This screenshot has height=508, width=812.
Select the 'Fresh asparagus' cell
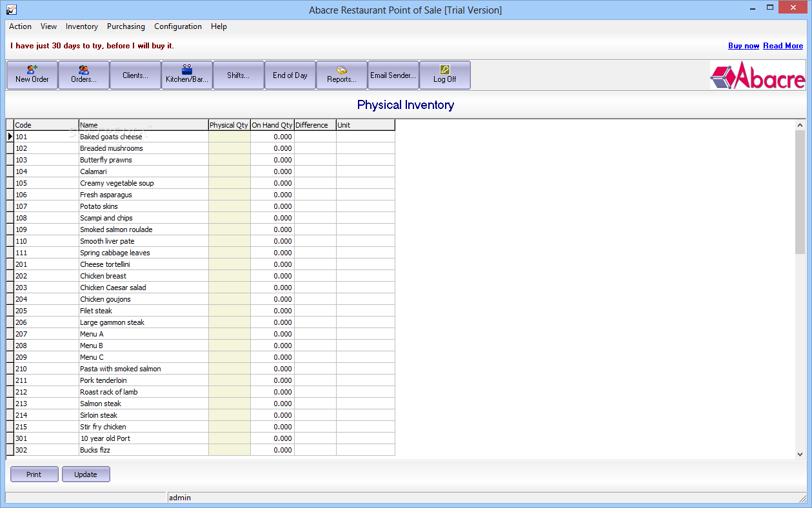click(x=144, y=195)
